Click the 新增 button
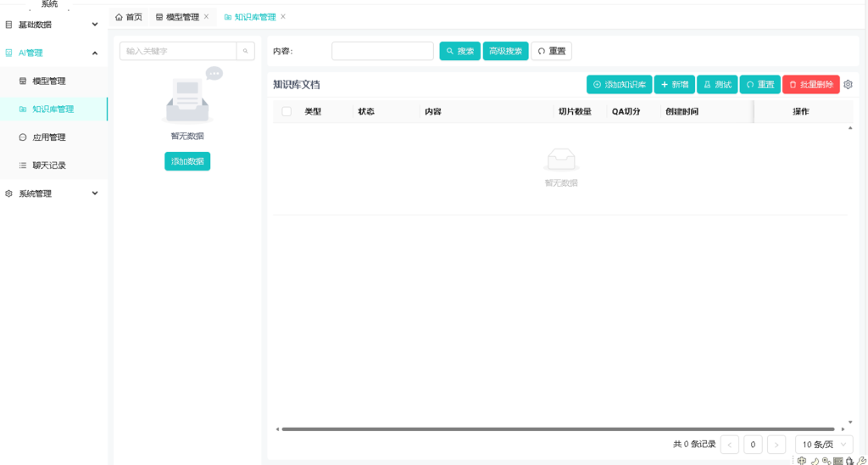Image resolution: width=868 pixels, height=465 pixels. [x=674, y=85]
